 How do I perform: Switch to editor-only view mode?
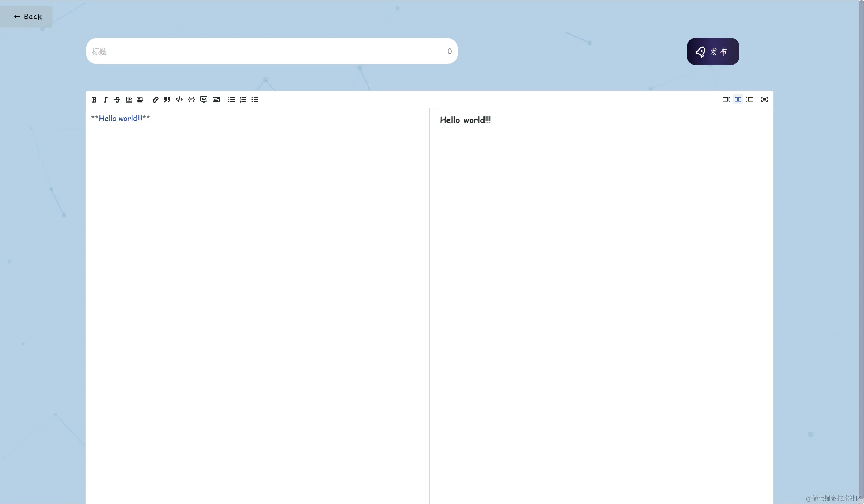726,100
